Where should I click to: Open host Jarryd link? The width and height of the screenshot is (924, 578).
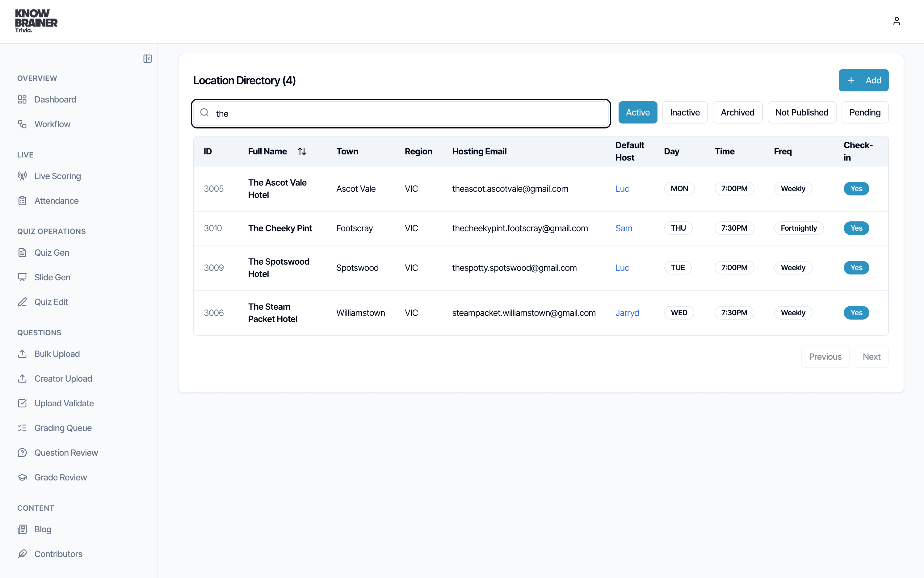(627, 313)
